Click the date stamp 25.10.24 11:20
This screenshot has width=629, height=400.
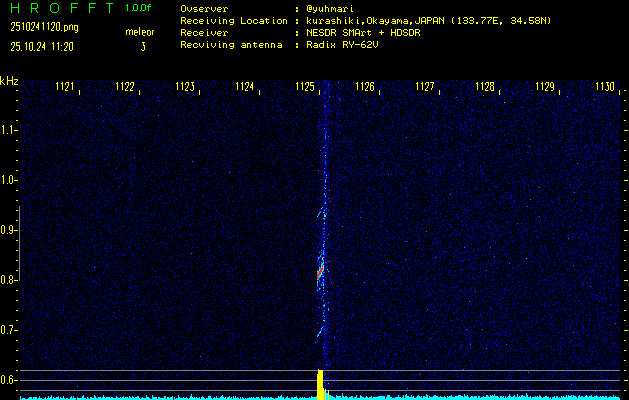pyautogui.click(x=44, y=46)
